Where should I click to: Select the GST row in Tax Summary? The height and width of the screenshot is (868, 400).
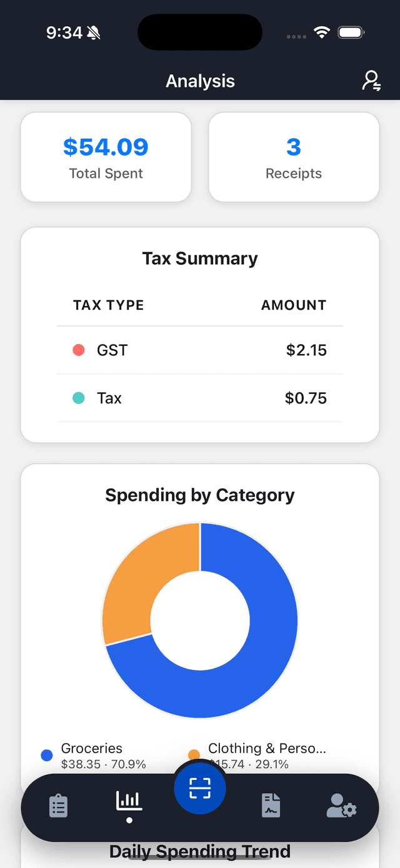[x=200, y=350]
